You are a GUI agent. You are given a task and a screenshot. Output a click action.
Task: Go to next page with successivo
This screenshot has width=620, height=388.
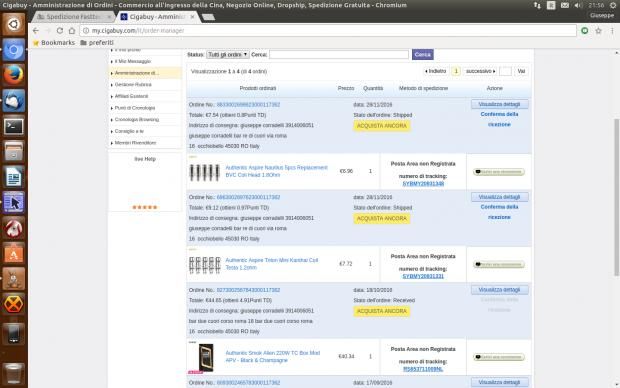(480, 71)
